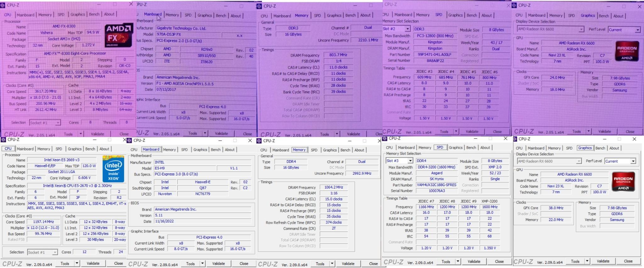Click the 'PC3-12800 (800 MHz)' max bandwidth value
This screenshot has width=644, height=268.
click(435, 36)
